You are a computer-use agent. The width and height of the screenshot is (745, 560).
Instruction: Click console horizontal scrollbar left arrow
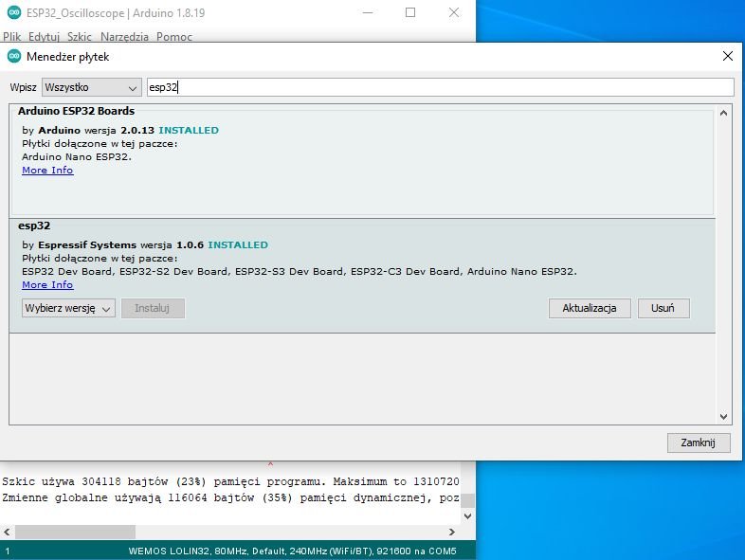[7, 532]
